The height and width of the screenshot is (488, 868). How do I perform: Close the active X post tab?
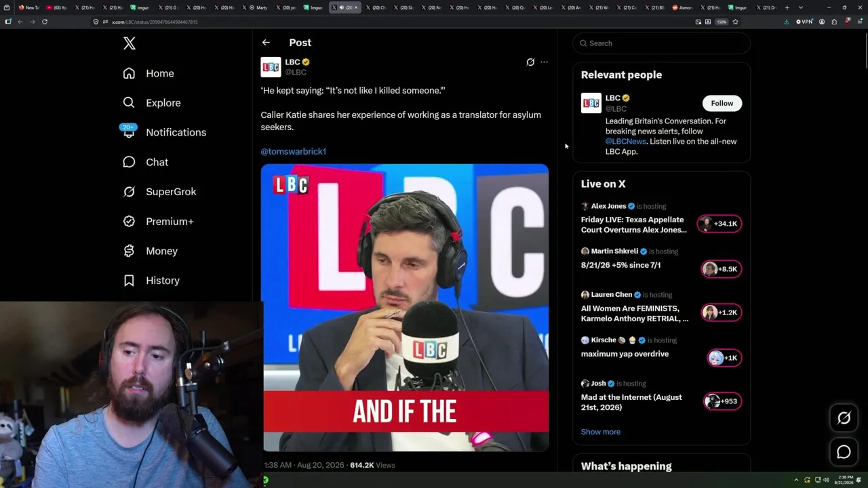tap(356, 7)
